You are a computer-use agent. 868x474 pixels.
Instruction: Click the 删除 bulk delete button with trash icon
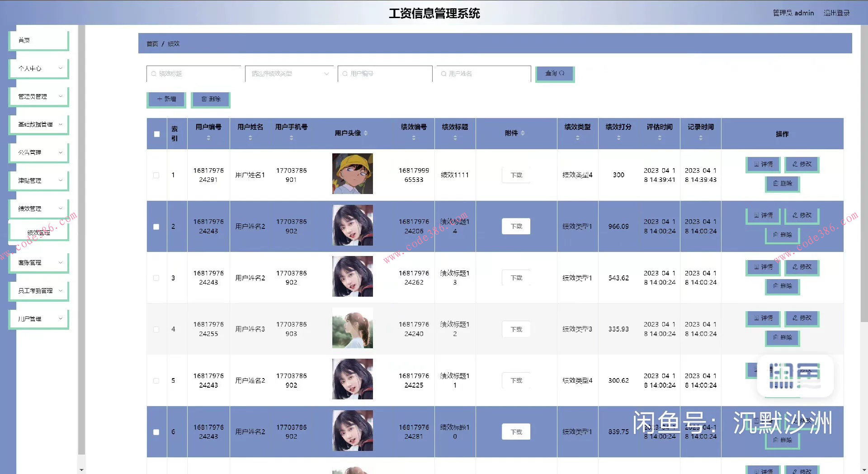tap(210, 100)
